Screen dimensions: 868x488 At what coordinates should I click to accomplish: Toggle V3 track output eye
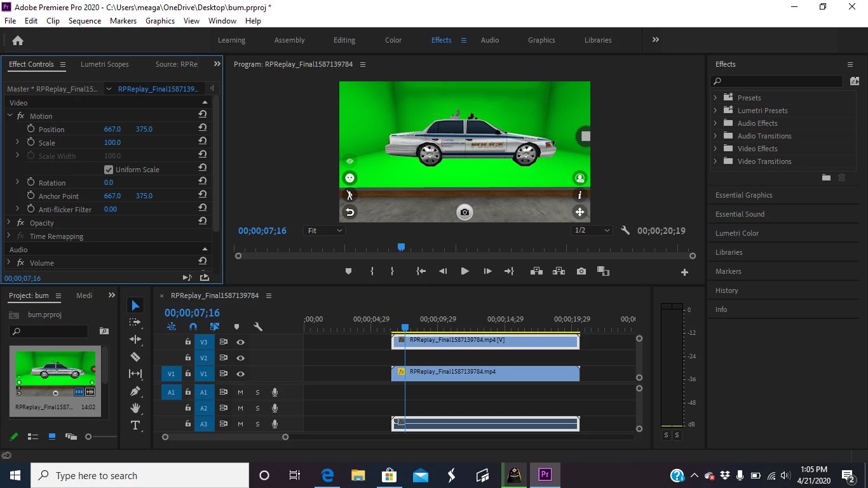(241, 342)
